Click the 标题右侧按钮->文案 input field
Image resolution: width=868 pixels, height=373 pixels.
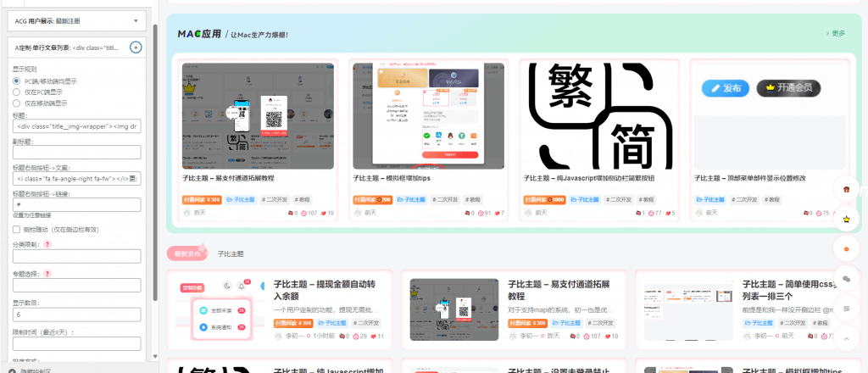(77, 178)
